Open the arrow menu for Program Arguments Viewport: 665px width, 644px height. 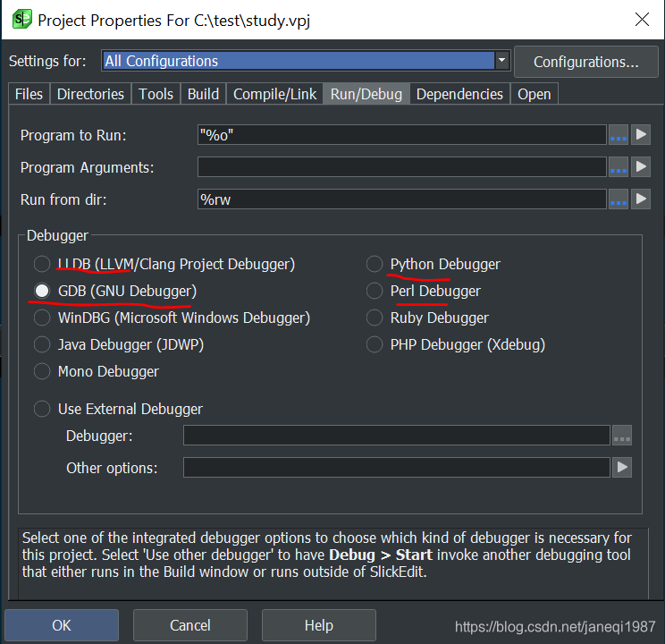point(641,167)
